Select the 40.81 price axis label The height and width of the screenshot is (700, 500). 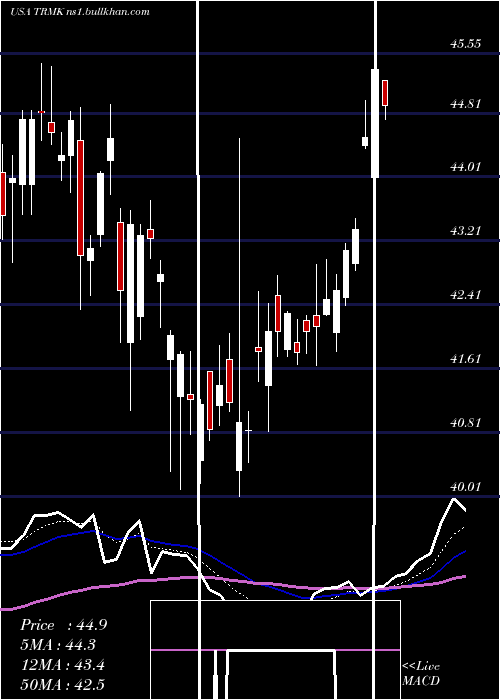click(465, 422)
